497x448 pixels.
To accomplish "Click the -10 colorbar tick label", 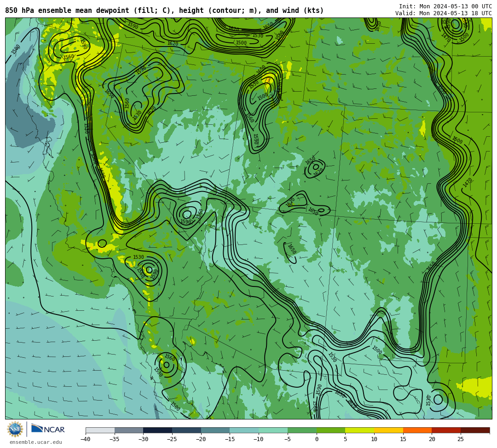I will point(258,439).
